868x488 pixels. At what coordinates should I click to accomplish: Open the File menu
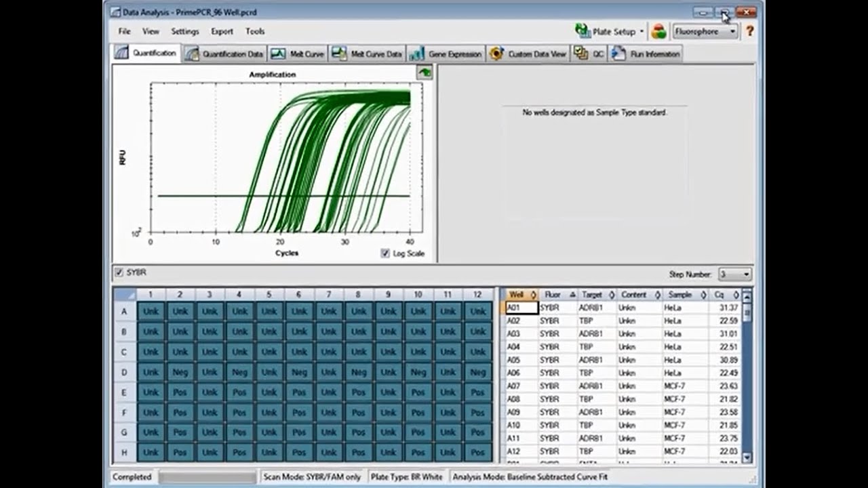(125, 31)
